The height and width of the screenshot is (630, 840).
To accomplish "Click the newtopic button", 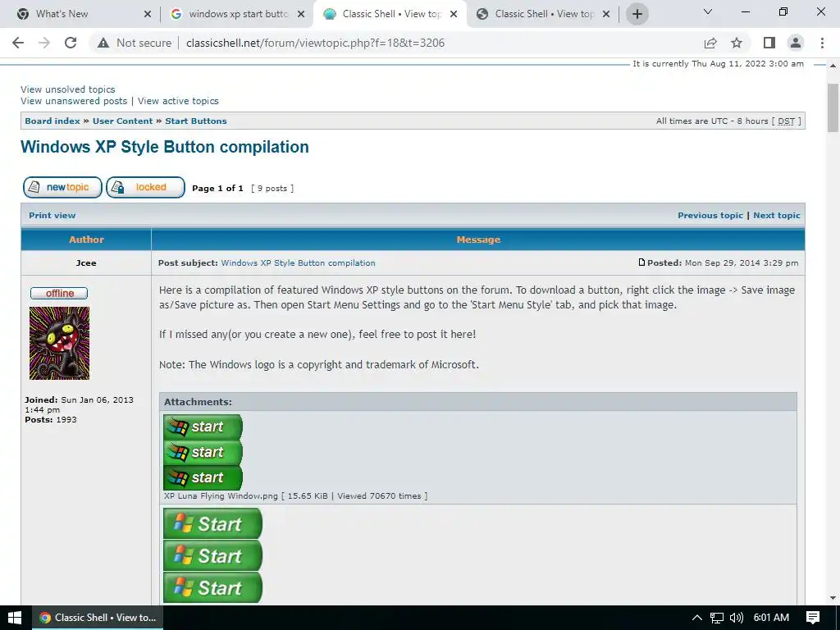I will tap(62, 188).
